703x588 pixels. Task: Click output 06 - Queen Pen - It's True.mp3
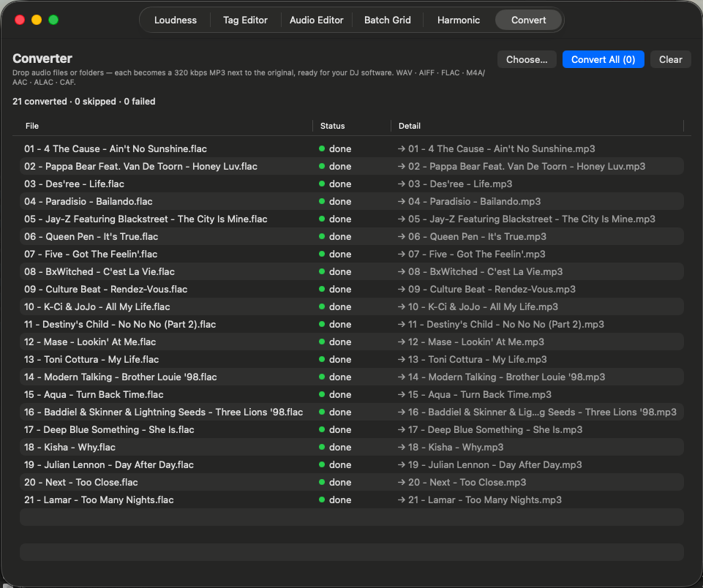tap(472, 236)
